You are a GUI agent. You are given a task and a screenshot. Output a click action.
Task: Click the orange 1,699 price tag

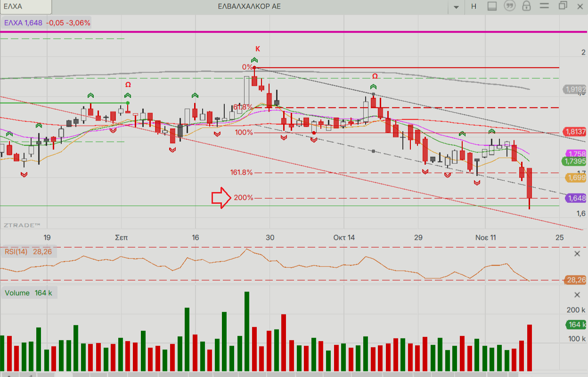pyautogui.click(x=576, y=177)
